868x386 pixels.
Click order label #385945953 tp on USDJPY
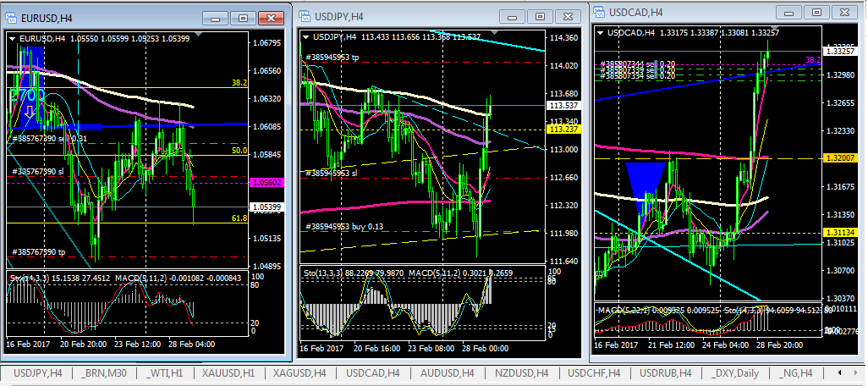click(332, 57)
